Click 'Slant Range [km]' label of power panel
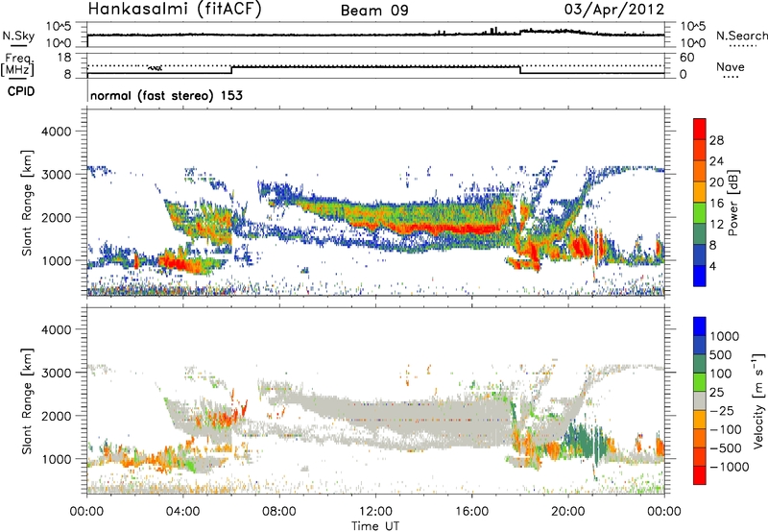Viewport: 768px width, 532px height. click(27, 203)
